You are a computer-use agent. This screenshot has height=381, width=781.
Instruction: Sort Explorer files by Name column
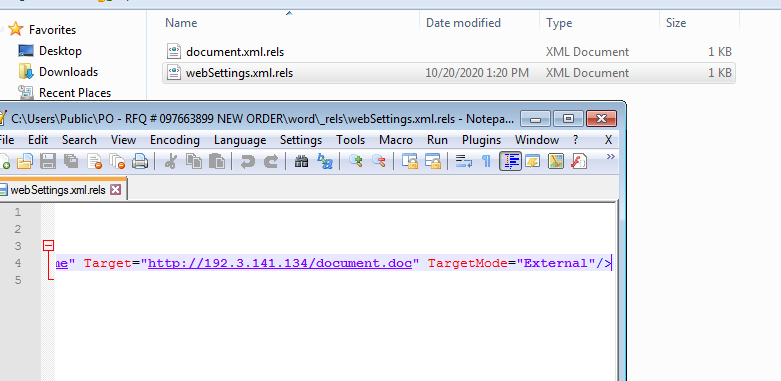pyautogui.click(x=181, y=23)
